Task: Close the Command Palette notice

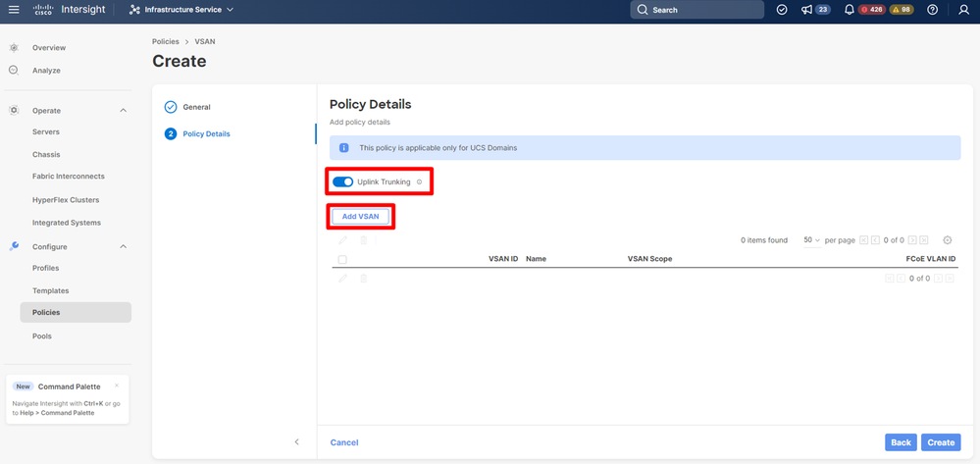Action: [117, 386]
